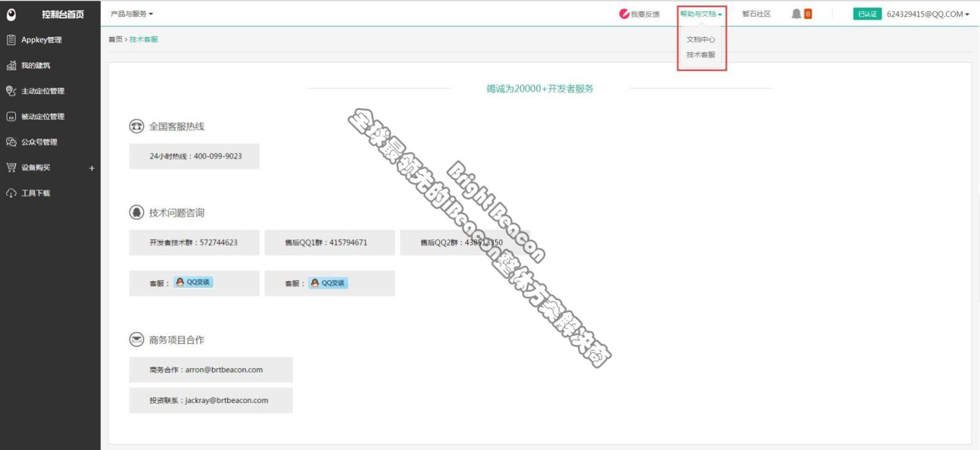
Task: Click the 已认证 verified badge
Action: (x=867, y=13)
